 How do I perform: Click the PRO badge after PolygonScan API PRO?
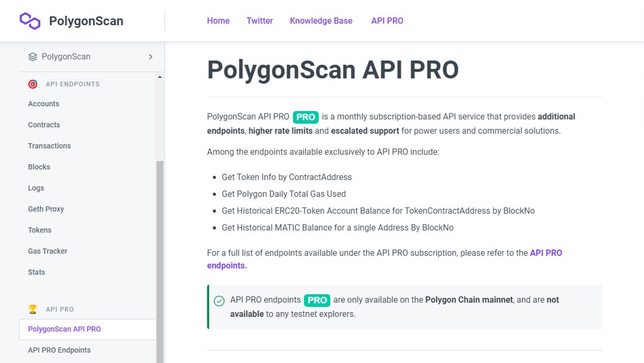coord(305,117)
